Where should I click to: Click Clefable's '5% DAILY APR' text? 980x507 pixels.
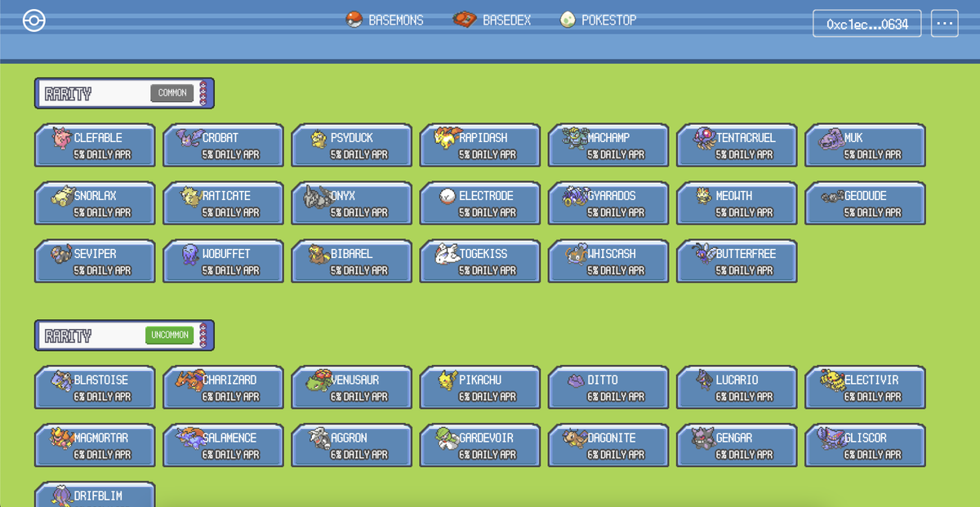click(x=102, y=154)
